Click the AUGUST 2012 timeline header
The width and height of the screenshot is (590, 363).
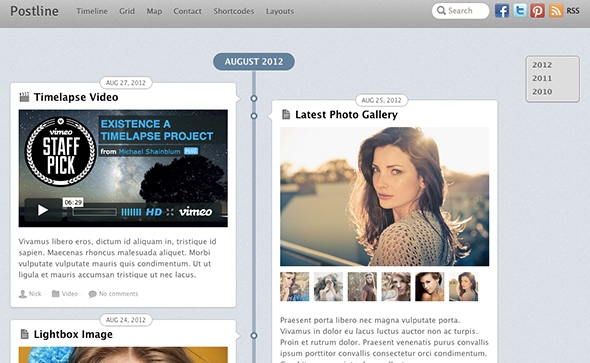[x=254, y=62]
